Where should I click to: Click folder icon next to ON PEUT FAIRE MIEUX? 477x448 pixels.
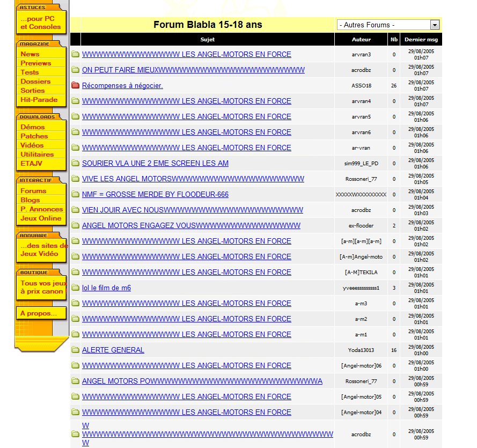(75, 70)
